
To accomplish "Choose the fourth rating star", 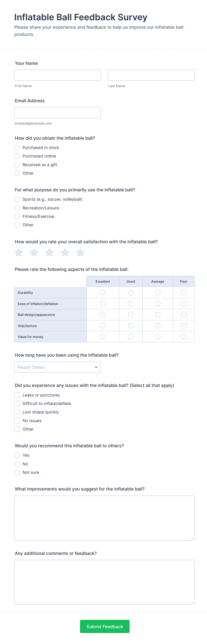I will tap(65, 253).
